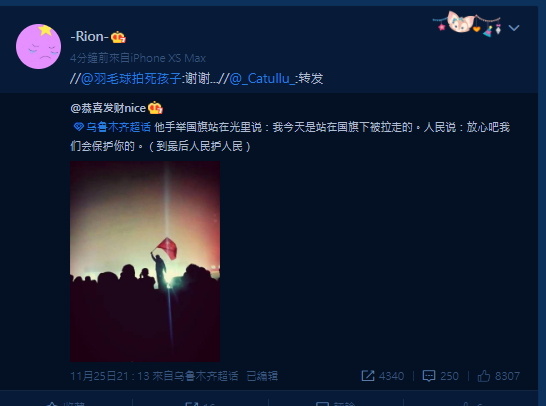The height and width of the screenshot is (406, 546).
Task: Enlarge the red flag silhouette photo
Action: pyautogui.click(x=145, y=261)
